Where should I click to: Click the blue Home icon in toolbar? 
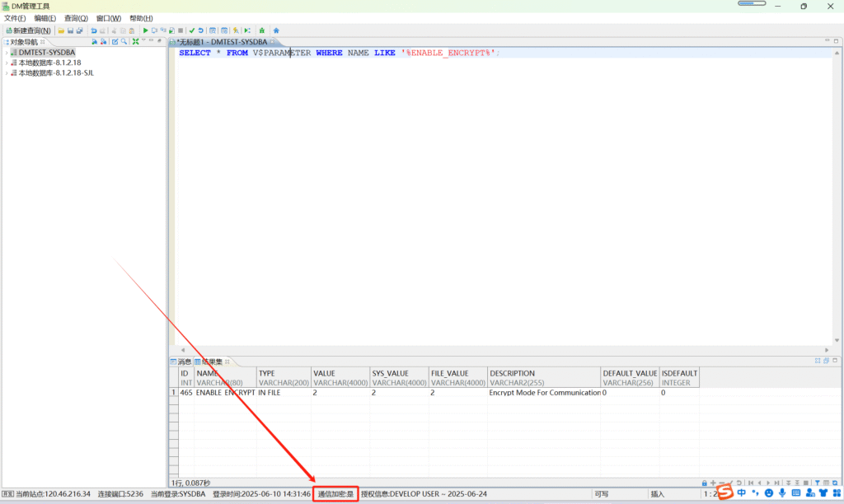coord(276,30)
